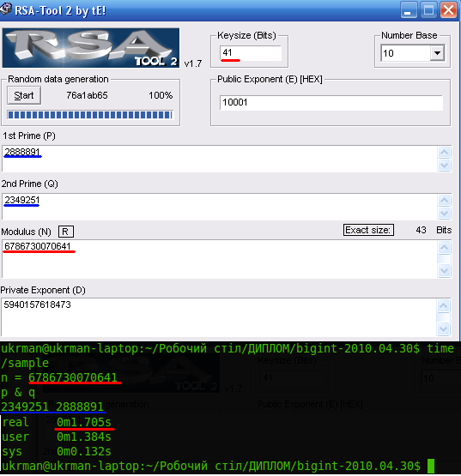Click scroll up arrow of 2nd Prime (Q) box
The height and width of the screenshot is (476, 461).
(445, 200)
